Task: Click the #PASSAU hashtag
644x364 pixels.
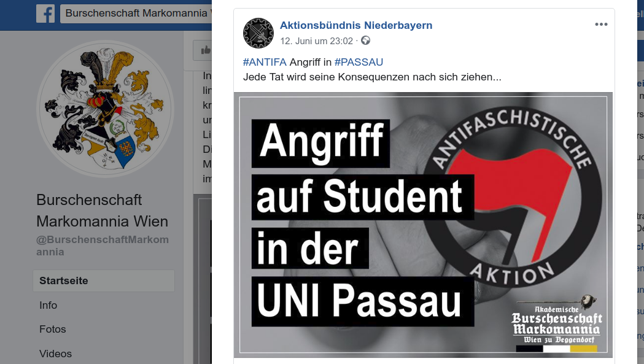Action: click(359, 62)
